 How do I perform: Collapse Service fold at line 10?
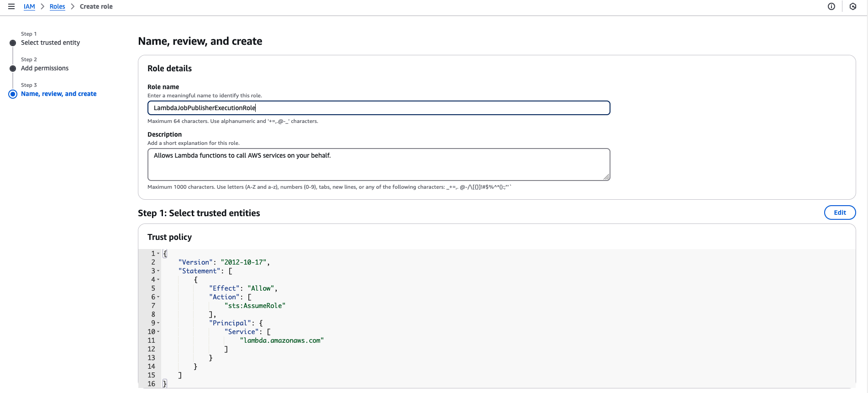(x=158, y=332)
